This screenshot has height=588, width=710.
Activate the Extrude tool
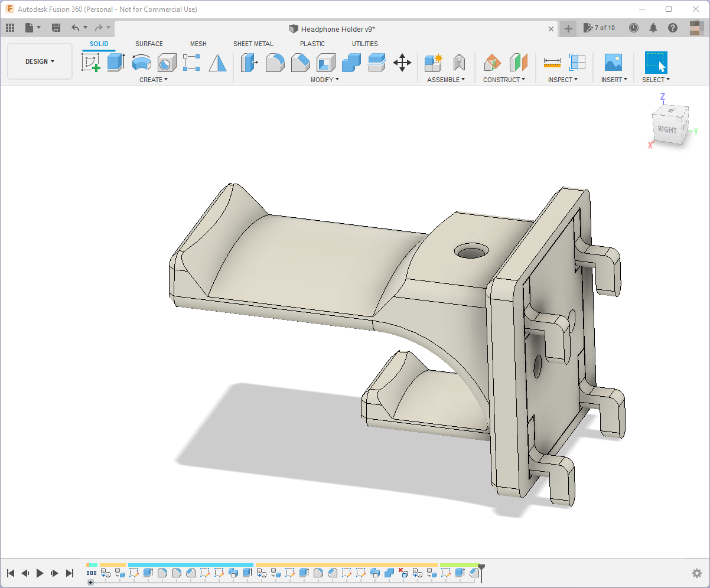tap(116, 62)
